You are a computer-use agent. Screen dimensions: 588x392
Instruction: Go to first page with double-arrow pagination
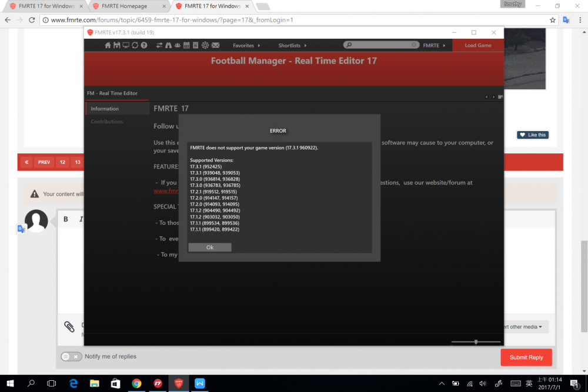coord(26,162)
